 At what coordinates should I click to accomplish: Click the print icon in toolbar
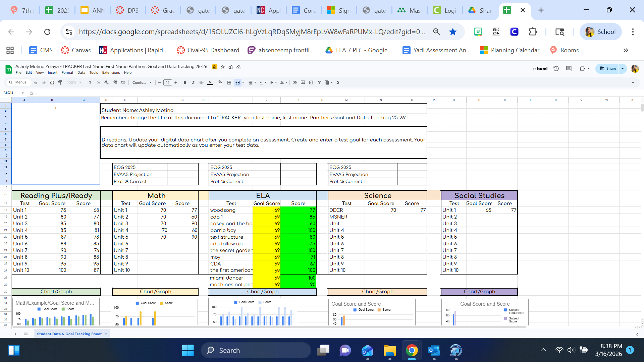click(52, 82)
